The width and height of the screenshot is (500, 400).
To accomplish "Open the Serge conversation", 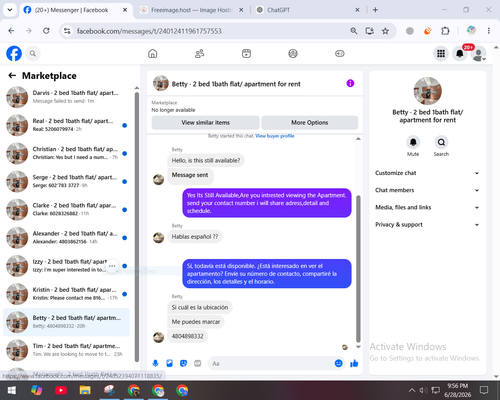I will click(x=67, y=181).
